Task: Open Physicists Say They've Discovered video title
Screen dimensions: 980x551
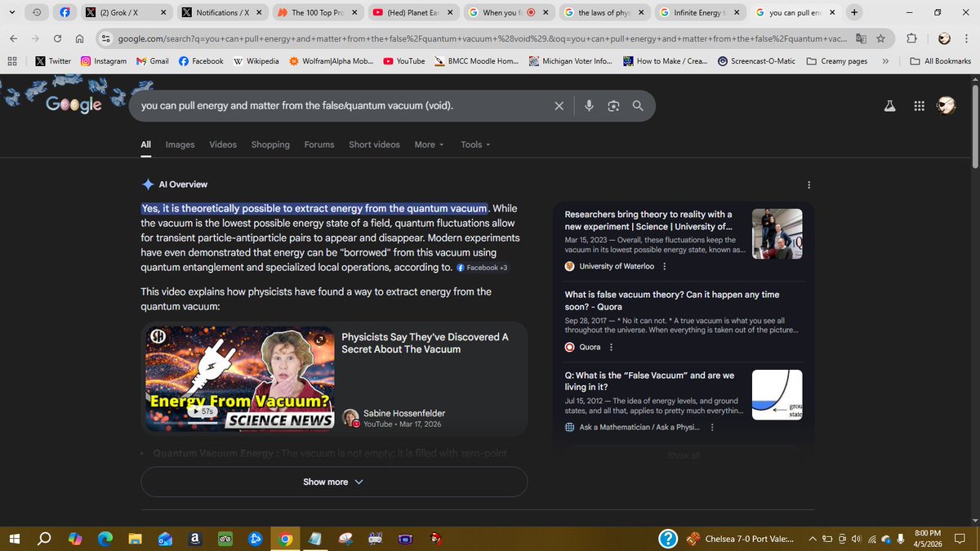Action: (425, 343)
